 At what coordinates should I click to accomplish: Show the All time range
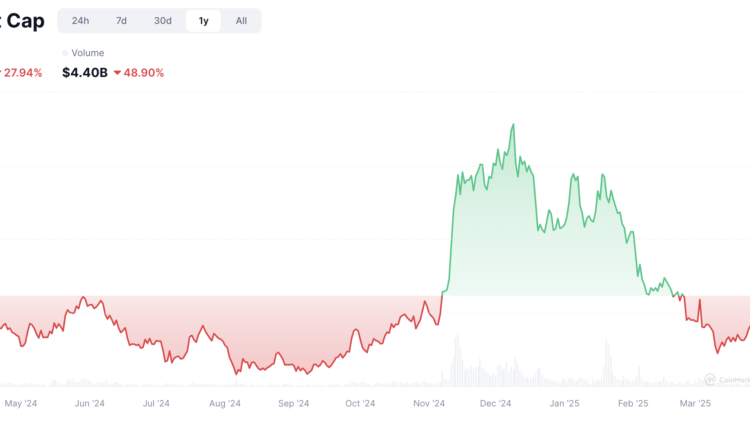point(241,21)
